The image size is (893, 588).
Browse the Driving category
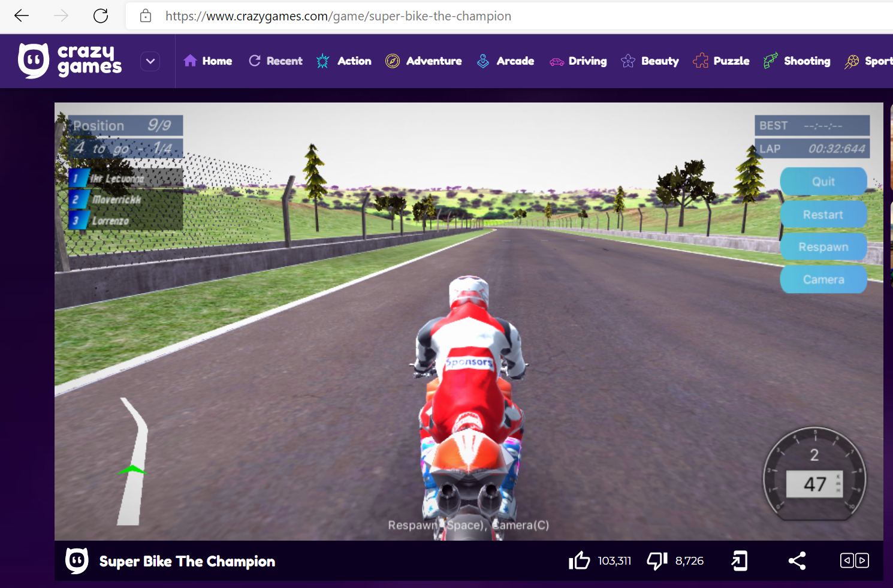[578, 61]
